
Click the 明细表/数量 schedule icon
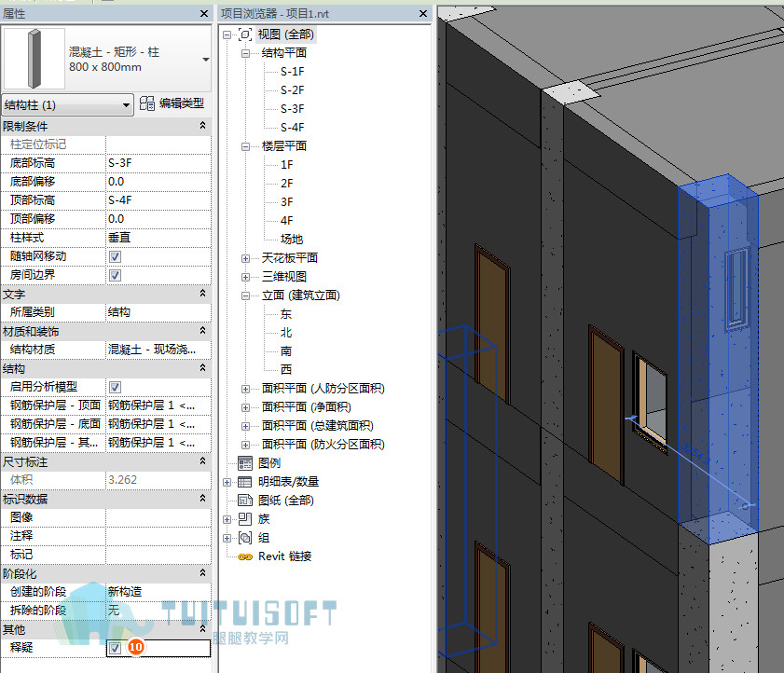pyautogui.click(x=245, y=482)
